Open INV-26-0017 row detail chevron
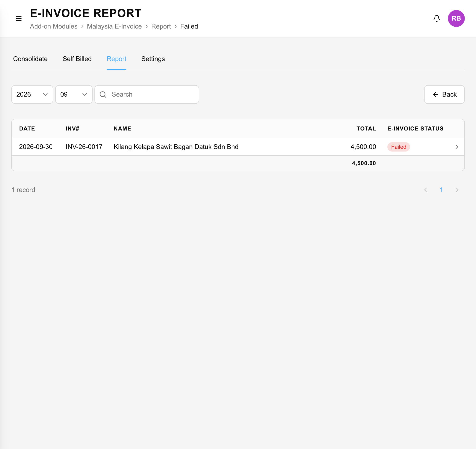This screenshot has height=449, width=476. [x=457, y=147]
